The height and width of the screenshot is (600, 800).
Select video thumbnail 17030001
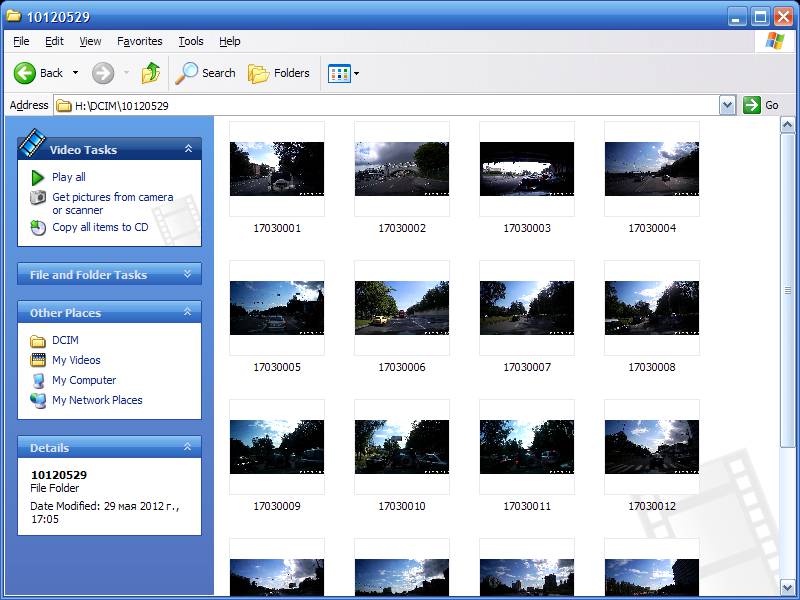point(277,169)
